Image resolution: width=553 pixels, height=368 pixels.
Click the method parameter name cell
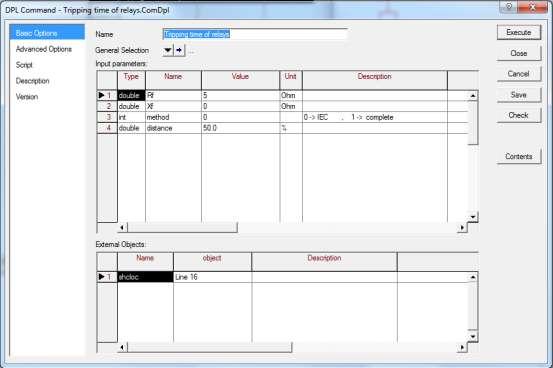point(173,117)
